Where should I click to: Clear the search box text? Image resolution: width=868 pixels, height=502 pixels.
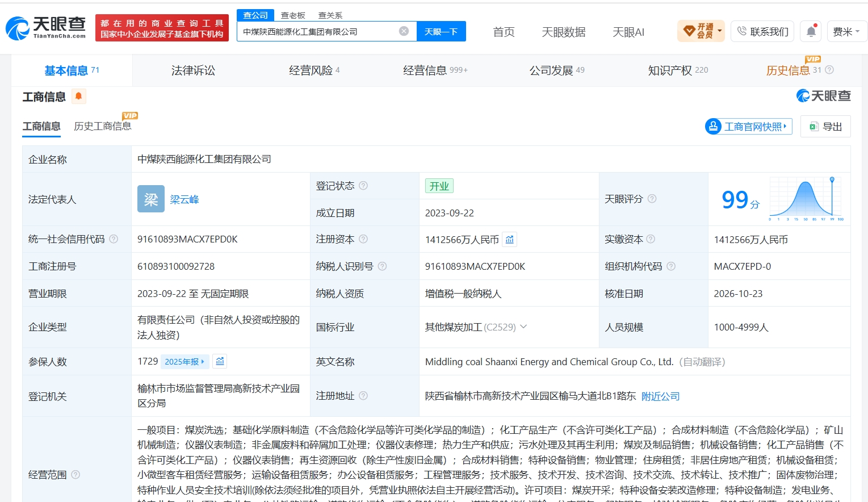(404, 31)
